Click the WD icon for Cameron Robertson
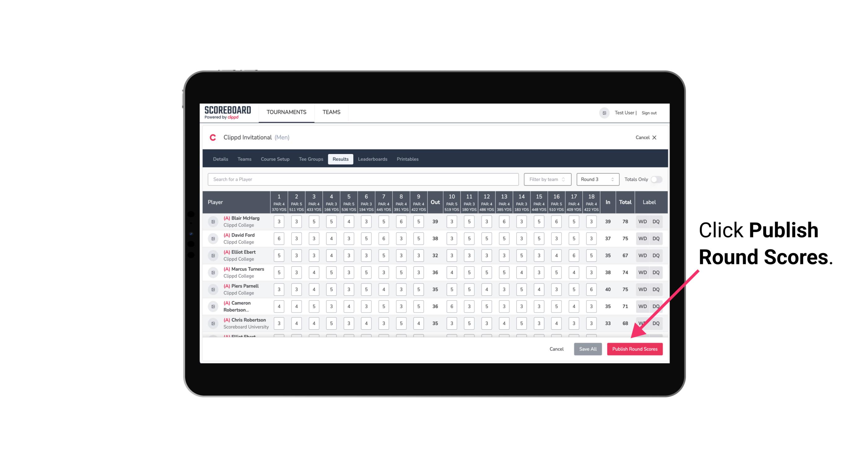Screen dimensions: 868x467 click(x=642, y=306)
